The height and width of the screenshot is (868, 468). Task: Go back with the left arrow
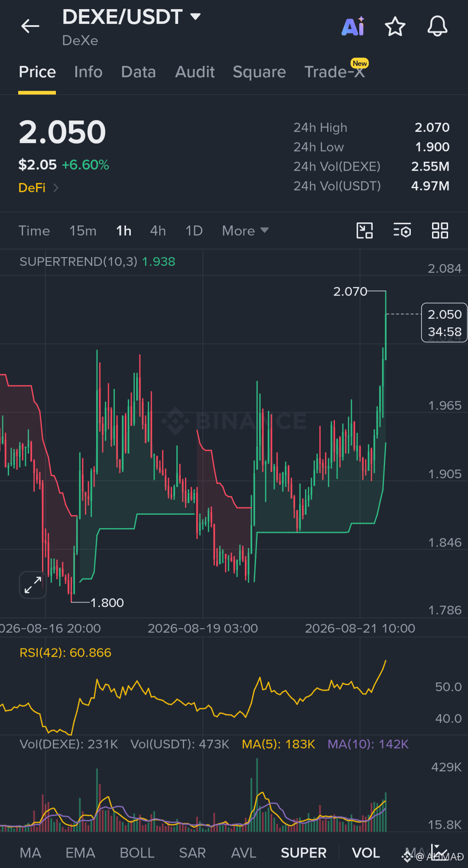click(x=30, y=26)
